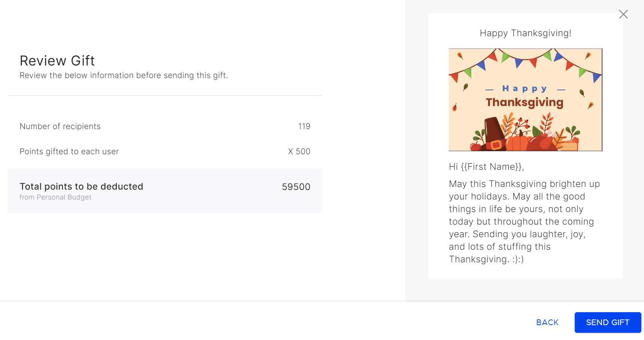Viewport: 644px width, 340px height.
Task: Click the pumpkin illustration in the card
Action: [516, 142]
